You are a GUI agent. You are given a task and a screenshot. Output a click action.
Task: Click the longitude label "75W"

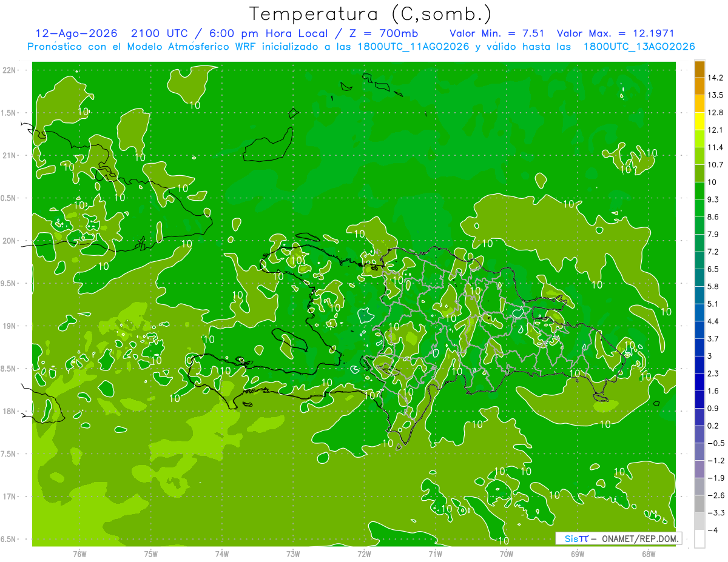coord(151,554)
